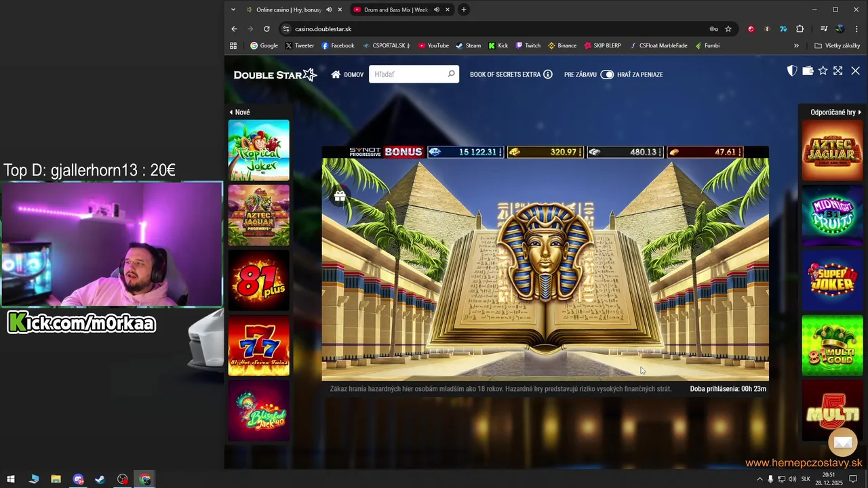Screen dimensions: 868x488
Task: Open Super Joker game thumbnail
Action: pyautogui.click(x=832, y=280)
